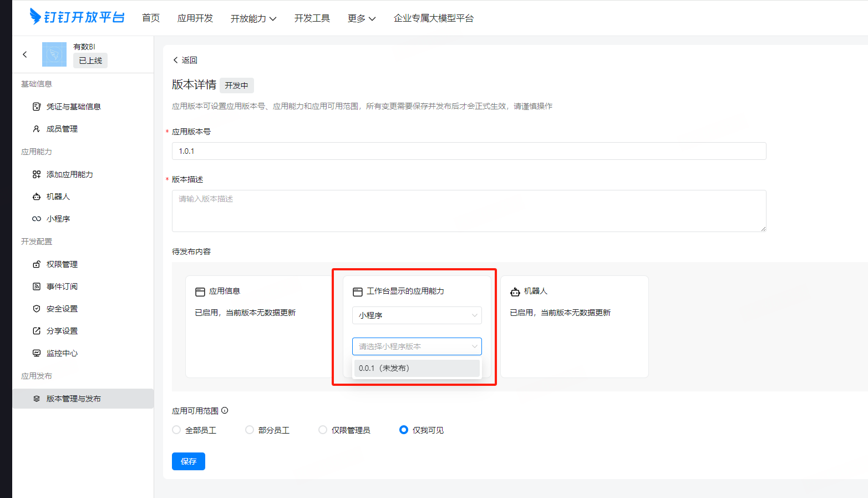Open 凭证与基础信息 in the sidebar
The width and height of the screenshot is (868, 498).
click(73, 107)
